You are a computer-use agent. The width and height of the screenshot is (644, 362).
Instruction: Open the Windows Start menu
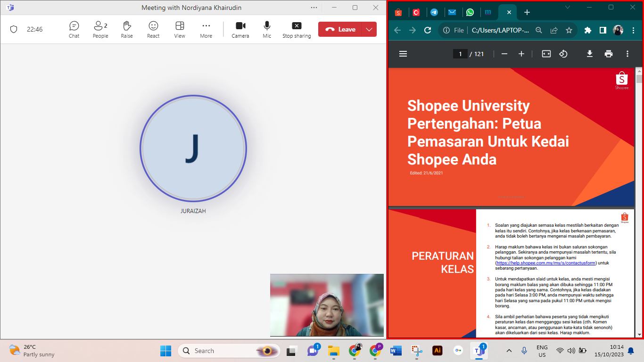coord(165,351)
